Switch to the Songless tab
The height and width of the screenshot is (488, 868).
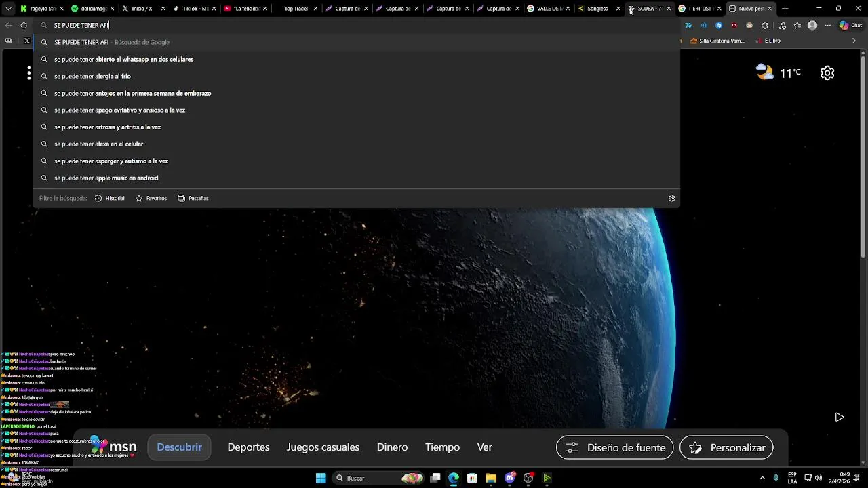(599, 9)
